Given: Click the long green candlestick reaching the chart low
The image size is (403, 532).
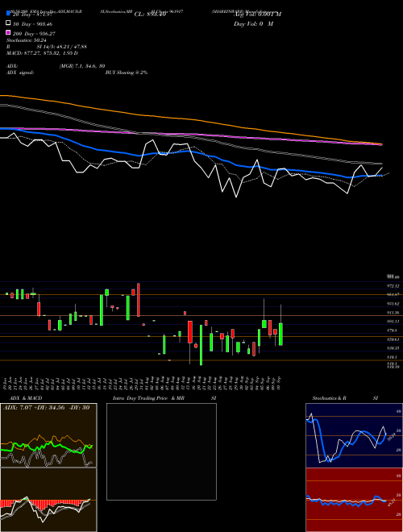Looking at the screenshot, I should 201,345.
